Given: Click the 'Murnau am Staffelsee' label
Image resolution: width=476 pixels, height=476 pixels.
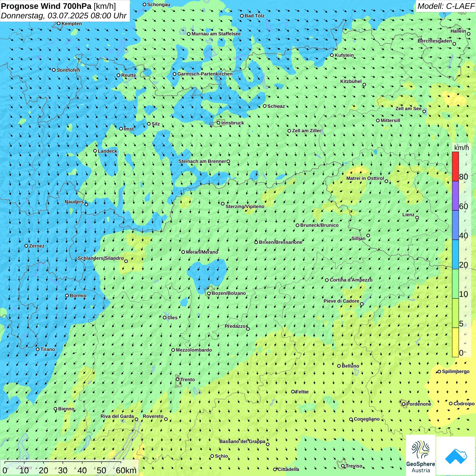Looking at the screenshot, I should [x=216, y=34].
